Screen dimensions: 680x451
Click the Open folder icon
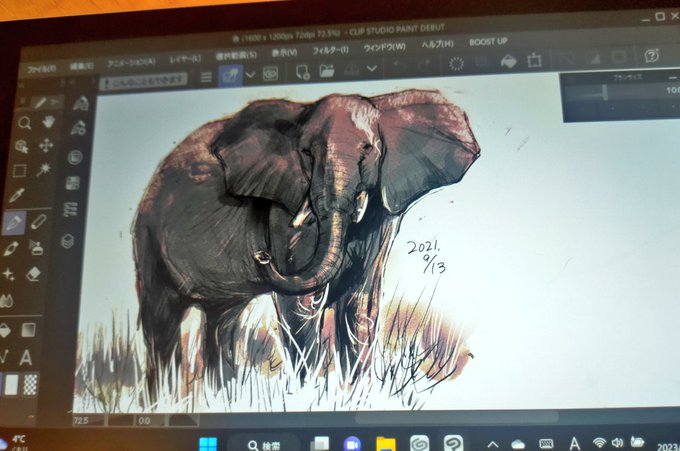point(327,71)
